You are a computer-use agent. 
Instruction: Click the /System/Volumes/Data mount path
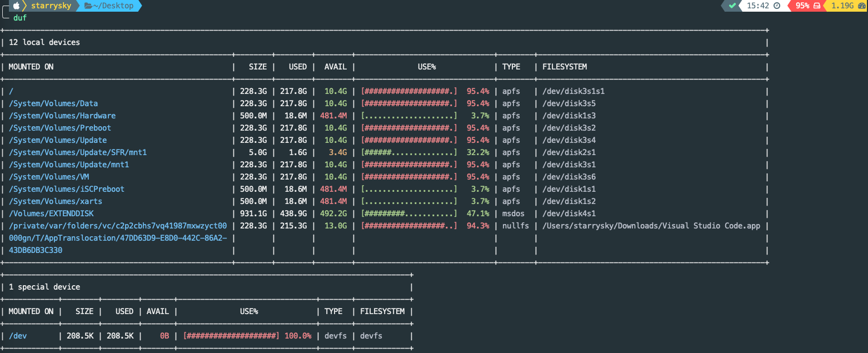(53, 103)
